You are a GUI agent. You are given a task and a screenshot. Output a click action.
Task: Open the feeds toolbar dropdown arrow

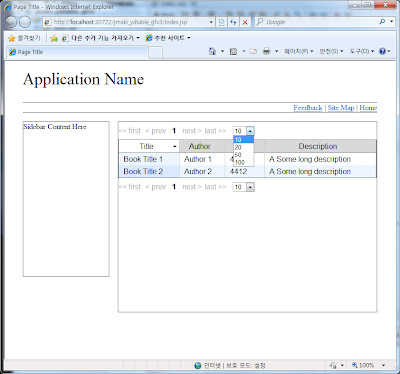[x=244, y=51]
